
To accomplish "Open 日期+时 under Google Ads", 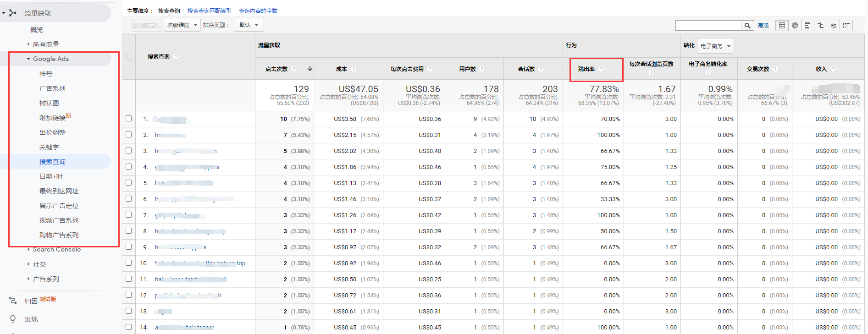I will click(x=51, y=176).
